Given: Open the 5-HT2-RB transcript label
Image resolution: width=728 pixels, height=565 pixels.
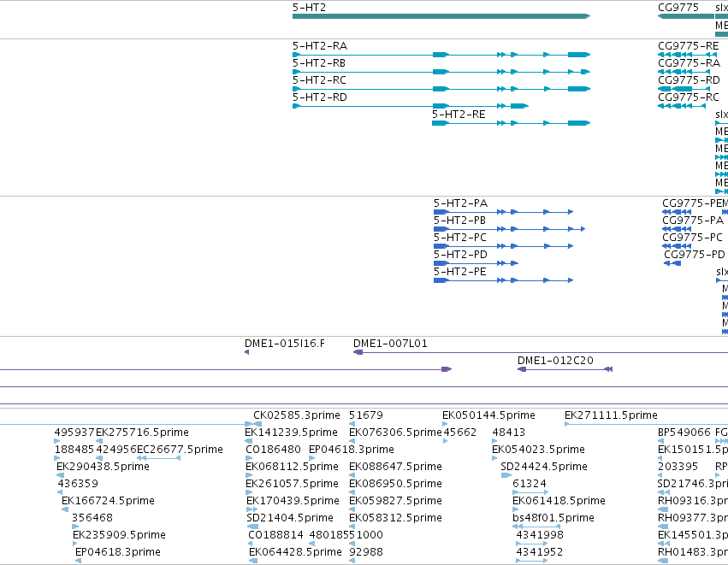Looking at the screenshot, I should pyautogui.click(x=319, y=63).
